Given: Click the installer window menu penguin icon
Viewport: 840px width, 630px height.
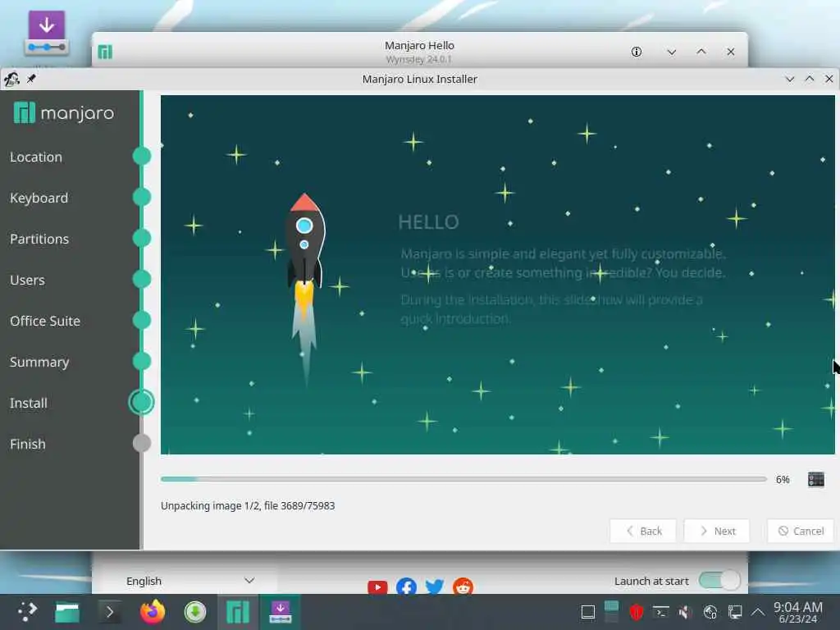Looking at the screenshot, I should tap(11, 80).
